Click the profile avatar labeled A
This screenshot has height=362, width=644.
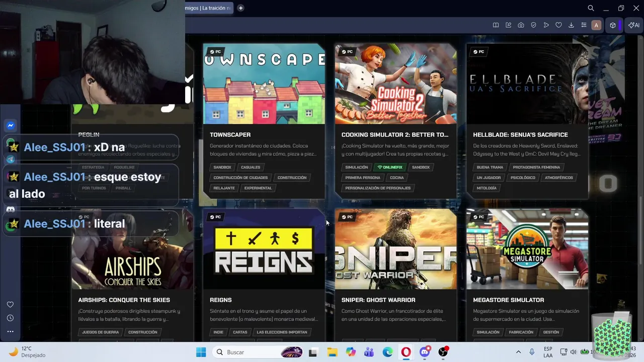click(596, 25)
